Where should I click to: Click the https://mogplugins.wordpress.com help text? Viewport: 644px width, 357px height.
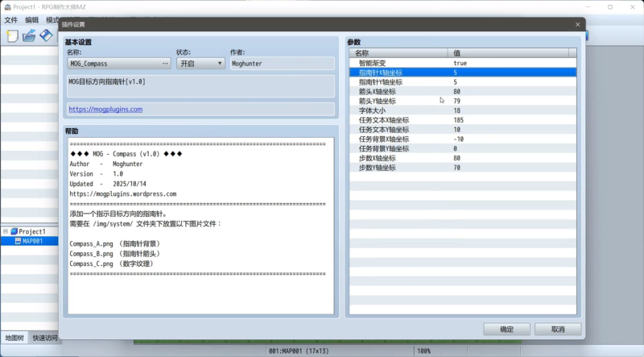[x=123, y=194]
